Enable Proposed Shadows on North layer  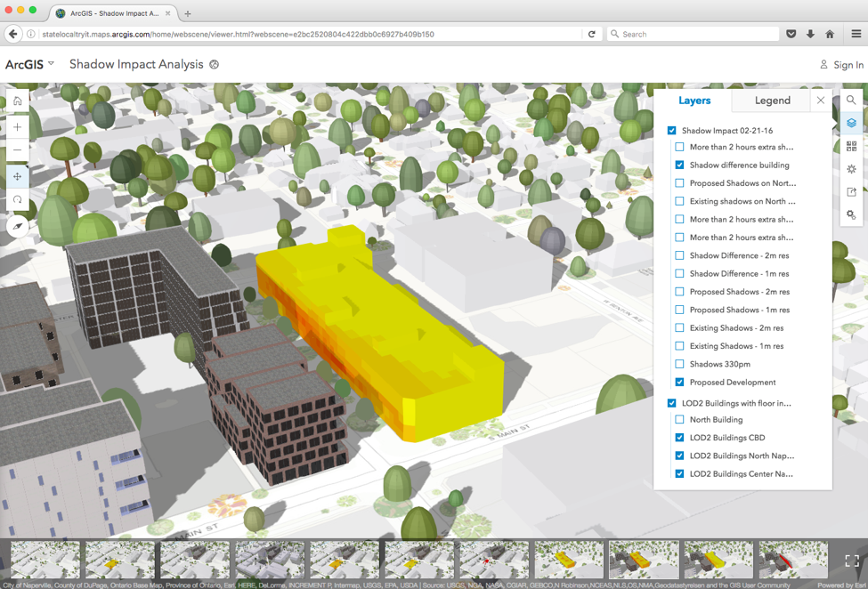pyautogui.click(x=679, y=183)
